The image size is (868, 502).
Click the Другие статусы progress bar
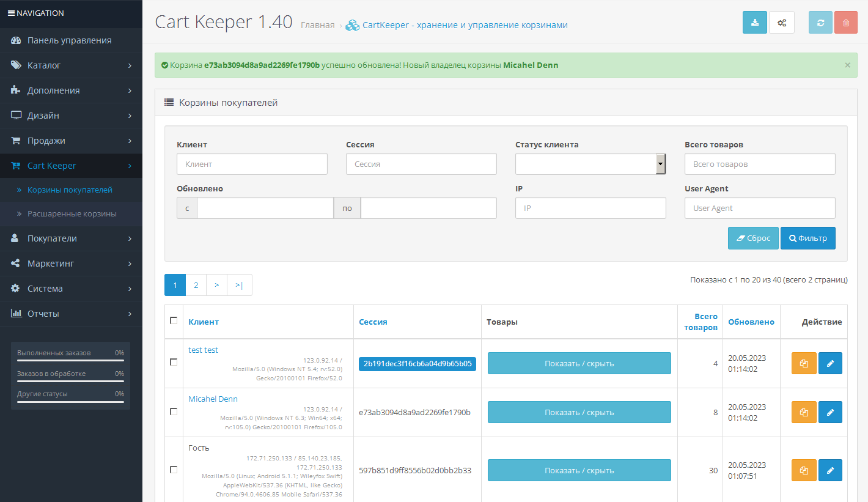pos(71,402)
